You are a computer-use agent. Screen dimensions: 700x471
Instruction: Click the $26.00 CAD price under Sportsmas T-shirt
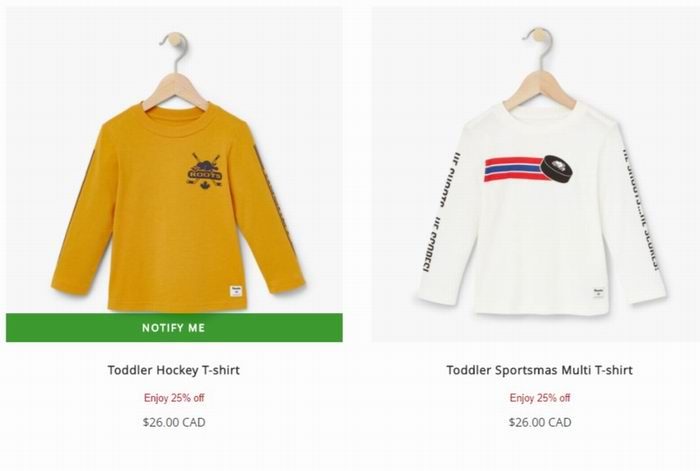click(x=540, y=422)
